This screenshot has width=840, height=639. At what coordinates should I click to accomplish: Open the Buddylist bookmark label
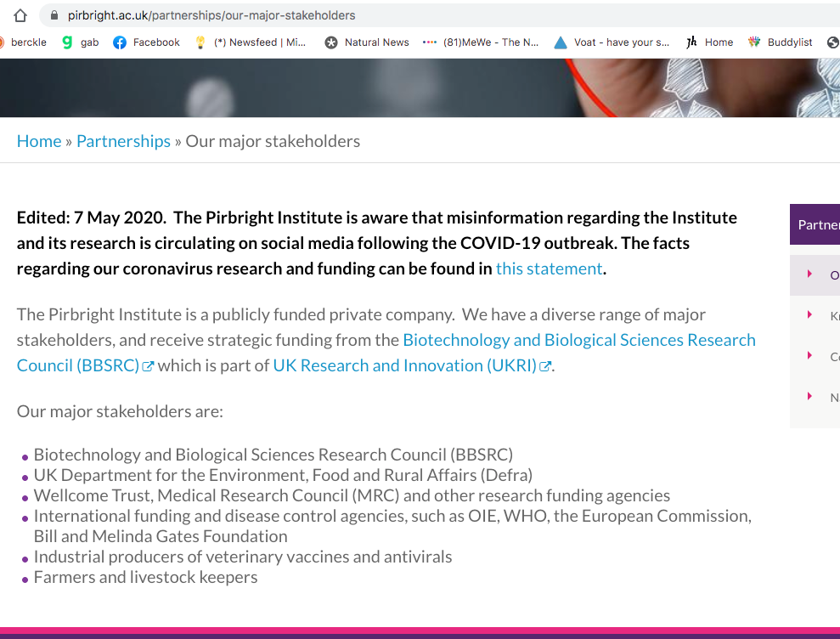tap(790, 42)
